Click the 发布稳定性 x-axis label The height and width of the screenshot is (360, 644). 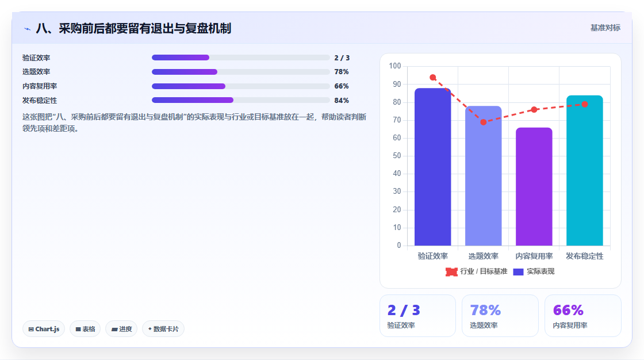point(584,256)
